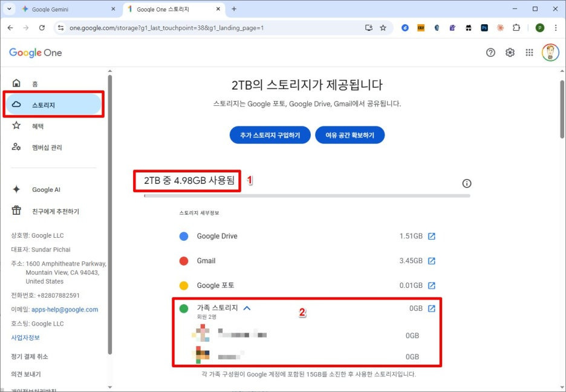The image size is (566, 392).
Task: Select the Google One 스토리지 tab
Action: point(174,10)
